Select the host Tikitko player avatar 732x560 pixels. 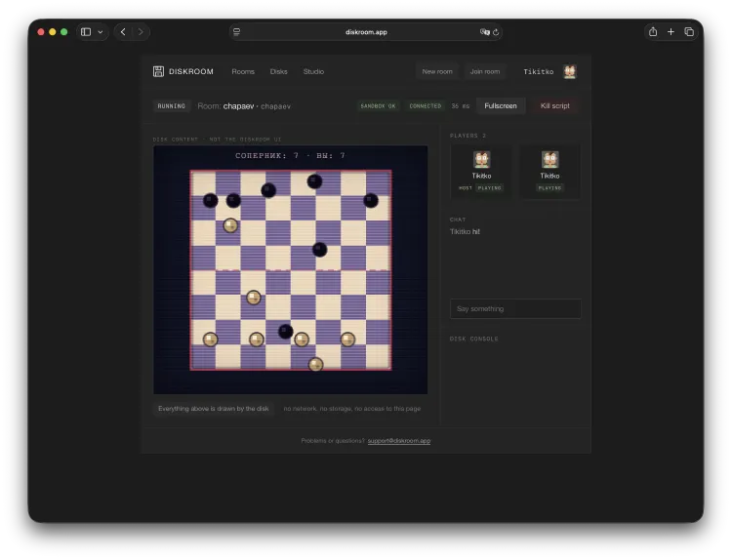[481, 160]
